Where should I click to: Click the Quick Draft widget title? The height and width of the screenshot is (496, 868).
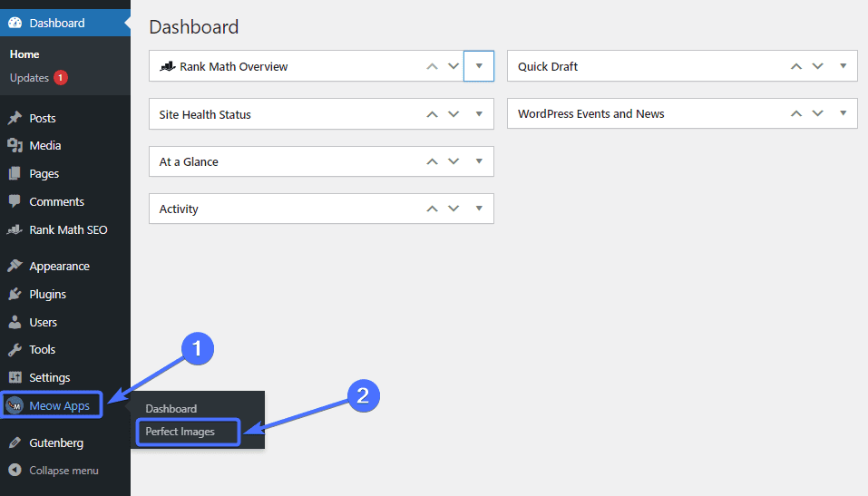tap(548, 66)
